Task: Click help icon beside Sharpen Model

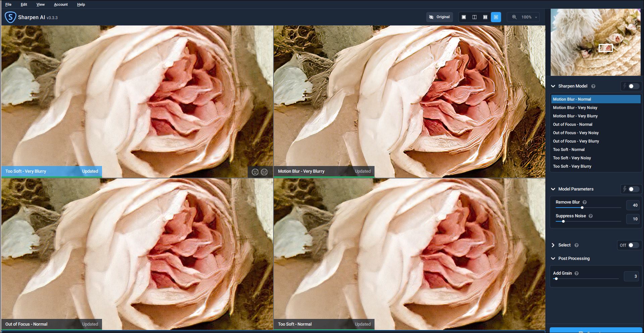Action: tap(593, 86)
